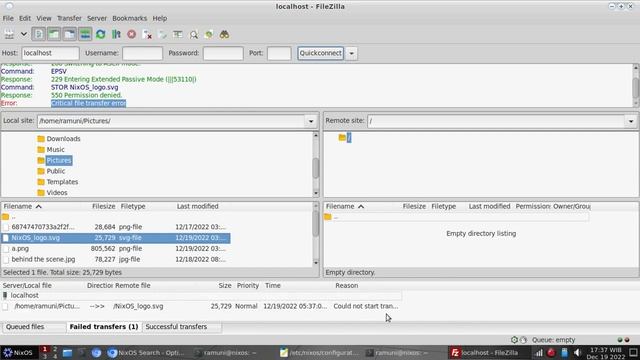The height and width of the screenshot is (360, 640).
Task: Select the Pictures folder in local tree
Action: point(58,160)
